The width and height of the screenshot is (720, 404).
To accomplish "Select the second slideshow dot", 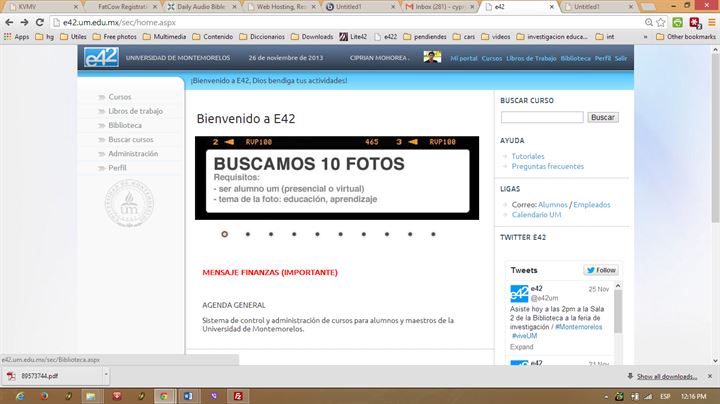I will tap(248, 234).
